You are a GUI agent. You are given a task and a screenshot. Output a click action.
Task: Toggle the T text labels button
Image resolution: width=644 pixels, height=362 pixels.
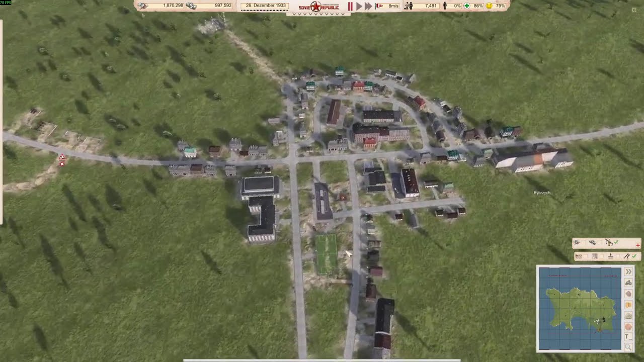(628, 336)
